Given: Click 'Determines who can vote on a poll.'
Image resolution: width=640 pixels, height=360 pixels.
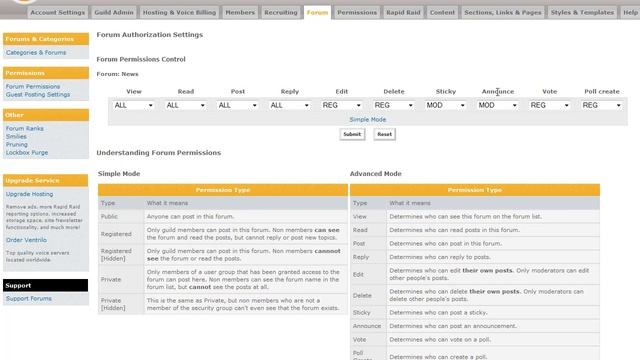Looking at the screenshot, I should (x=440, y=340).
